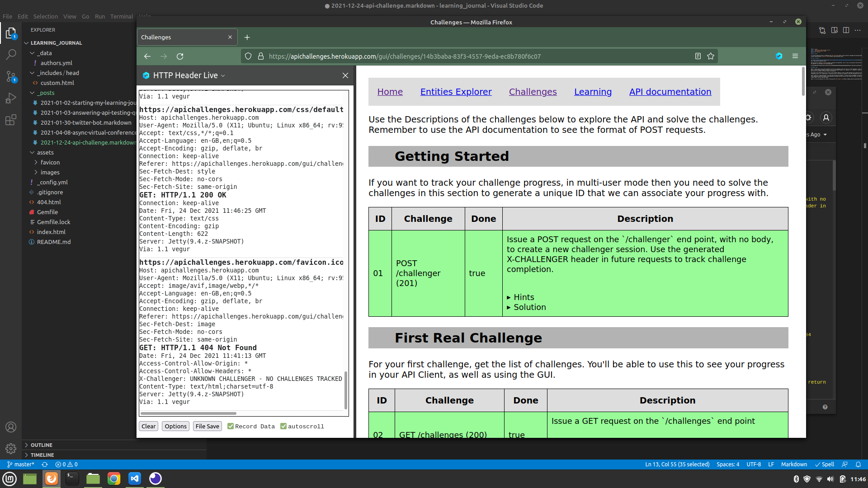Screen dimensions: 868x488
Task: Open Manage gear in VS Code activity bar
Action: click(11, 448)
